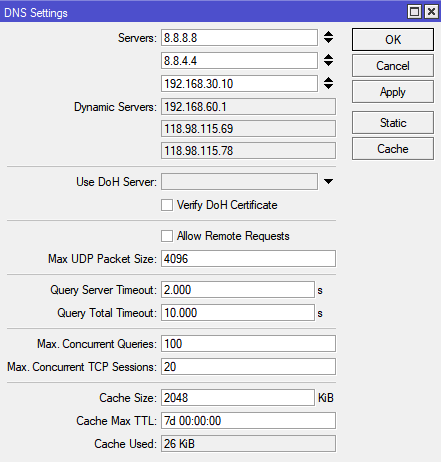Select dynamic server 192.168.60.1 field
Image resolution: width=441 pixels, height=462 pixels.
[x=248, y=107]
